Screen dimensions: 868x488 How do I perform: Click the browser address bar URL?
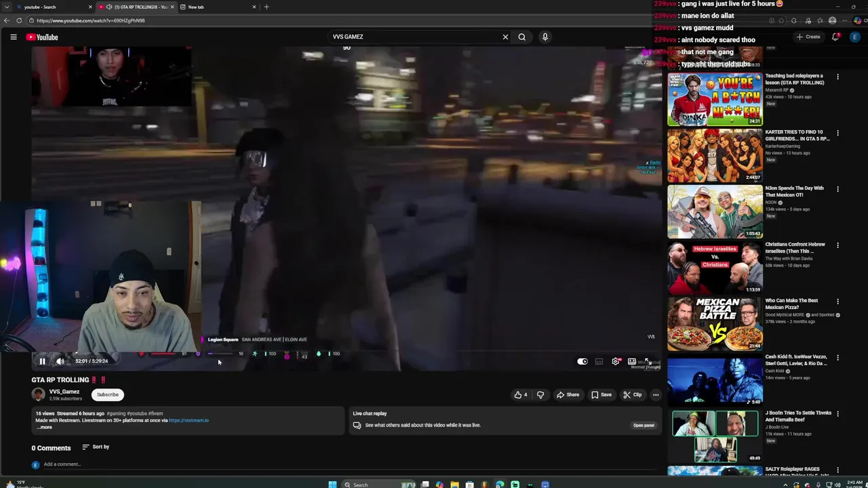coord(91,20)
